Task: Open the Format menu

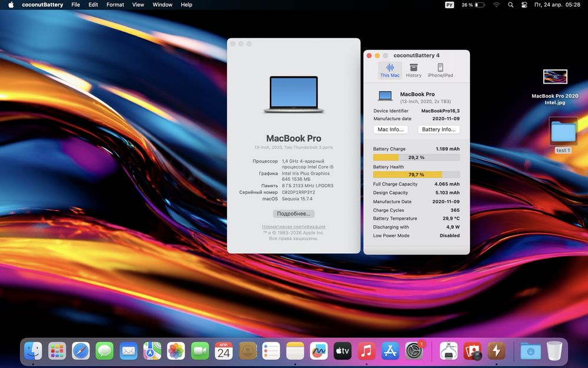Action: coord(115,5)
